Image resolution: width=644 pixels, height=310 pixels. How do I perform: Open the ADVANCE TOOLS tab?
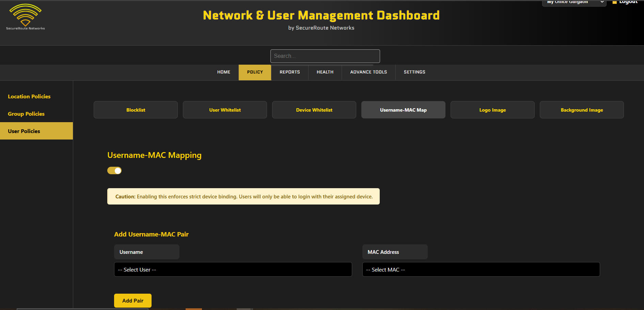click(x=368, y=72)
